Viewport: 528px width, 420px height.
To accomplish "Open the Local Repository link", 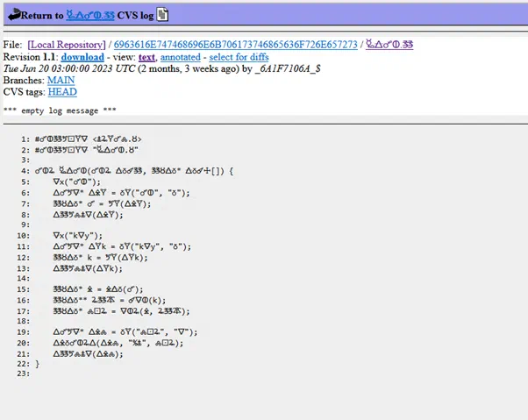I will pos(67,45).
